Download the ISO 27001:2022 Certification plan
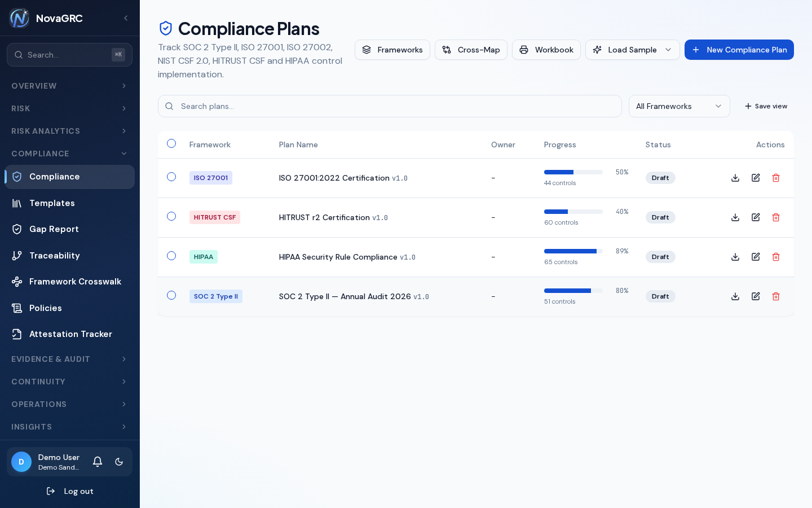The width and height of the screenshot is (812, 508). [x=735, y=178]
